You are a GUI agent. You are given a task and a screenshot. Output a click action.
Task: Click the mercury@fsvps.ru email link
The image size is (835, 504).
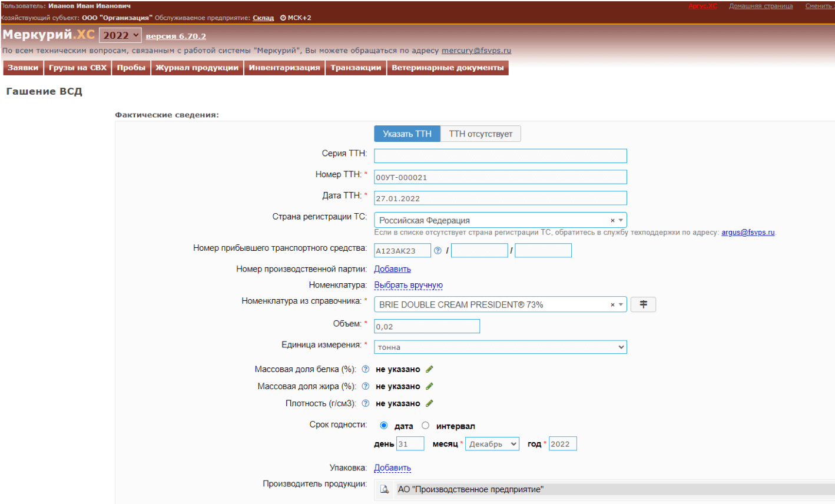tap(476, 51)
